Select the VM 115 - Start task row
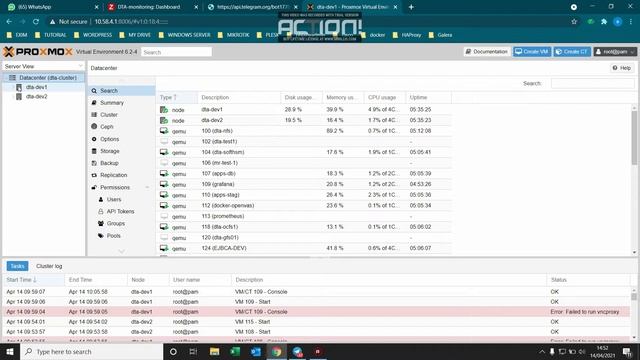The height and width of the screenshot is (360, 640). 316,322
